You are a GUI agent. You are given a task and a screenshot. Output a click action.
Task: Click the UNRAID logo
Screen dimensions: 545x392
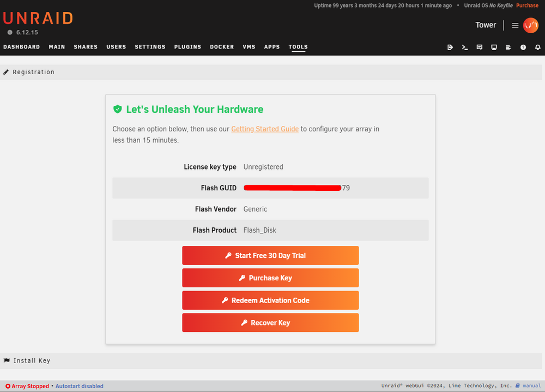pyautogui.click(x=38, y=18)
